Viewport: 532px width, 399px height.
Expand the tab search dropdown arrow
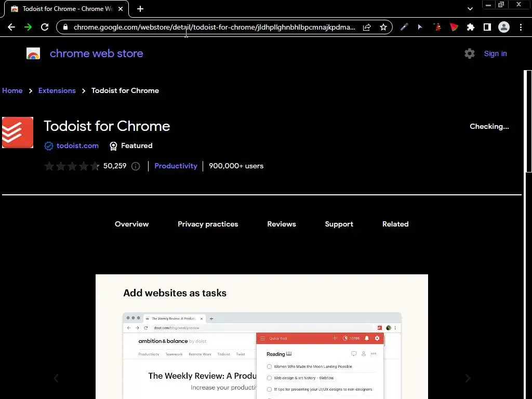tap(470, 9)
